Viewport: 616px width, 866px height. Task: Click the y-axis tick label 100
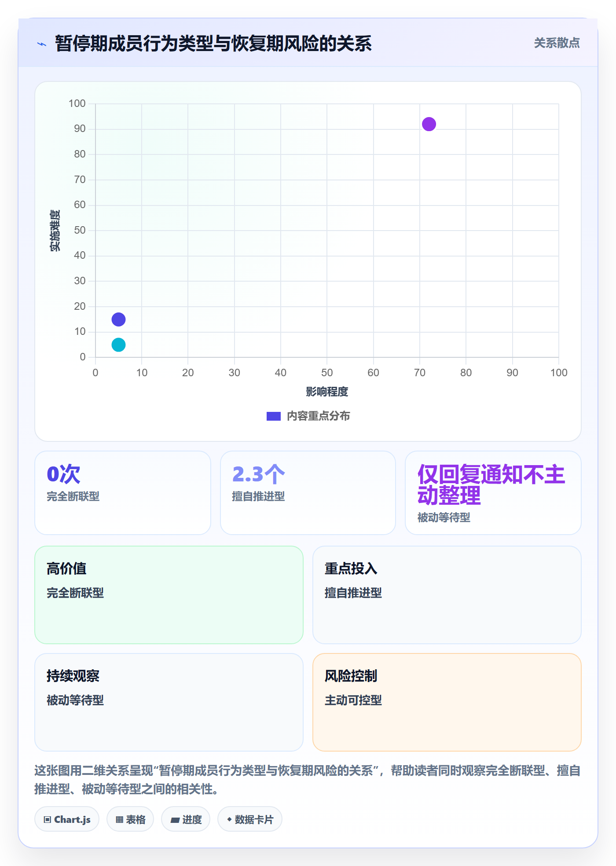coord(77,103)
